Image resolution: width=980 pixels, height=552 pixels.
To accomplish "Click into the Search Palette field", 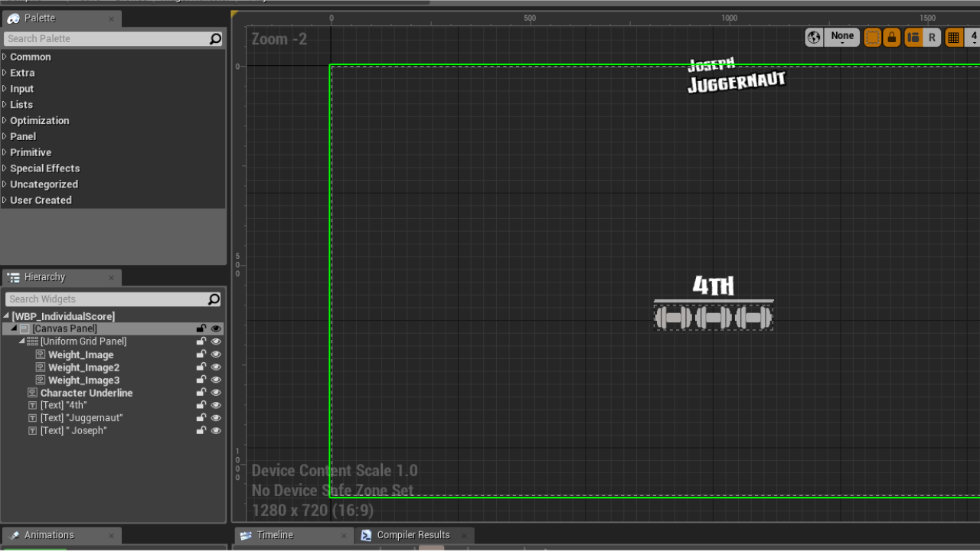I will pos(106,38).
